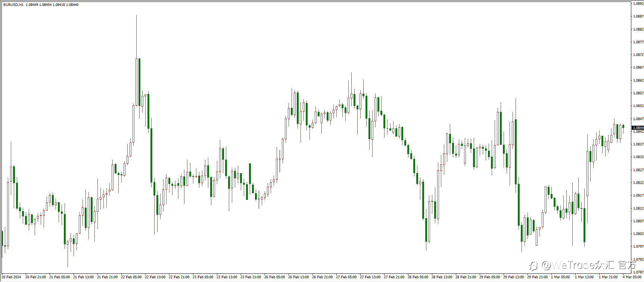Select the 1.0872 price level label
The image size is (644, 282).
(638, 55)
